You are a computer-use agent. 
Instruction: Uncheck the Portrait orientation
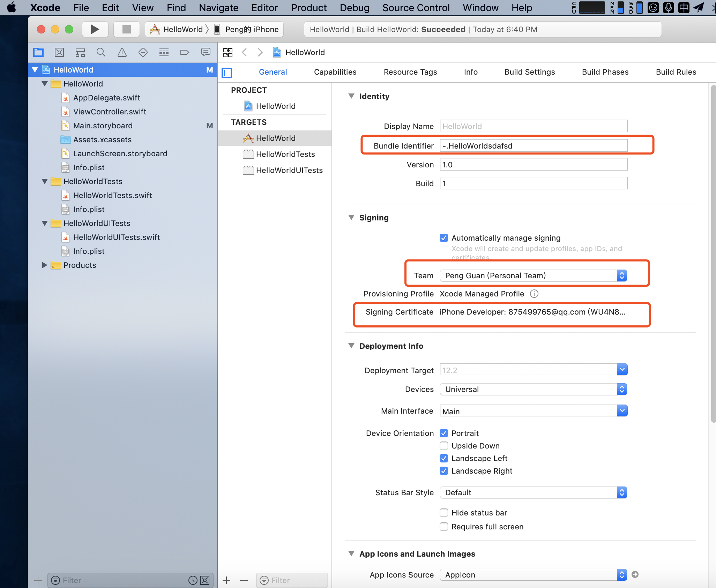coord(444,433)
